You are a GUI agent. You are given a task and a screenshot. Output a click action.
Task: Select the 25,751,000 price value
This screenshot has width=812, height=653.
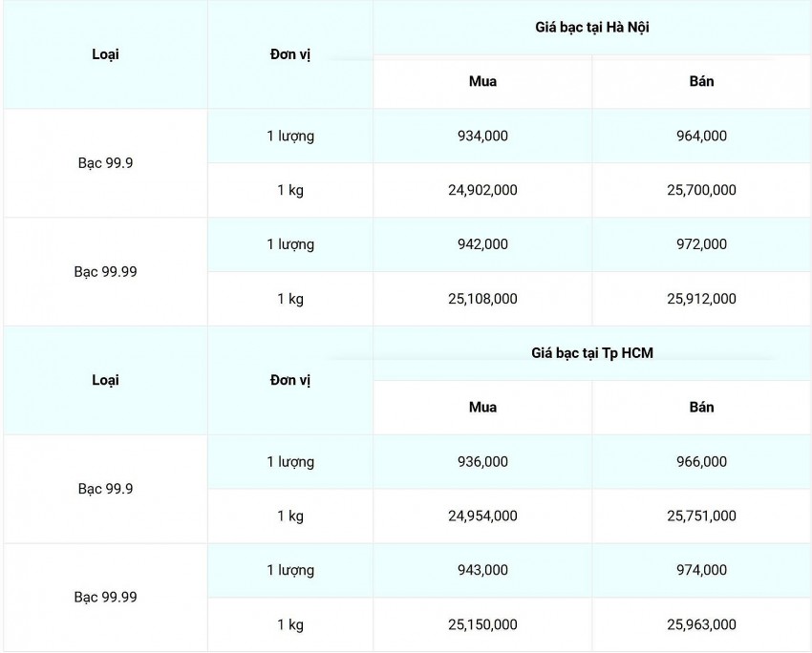(701, 516)
